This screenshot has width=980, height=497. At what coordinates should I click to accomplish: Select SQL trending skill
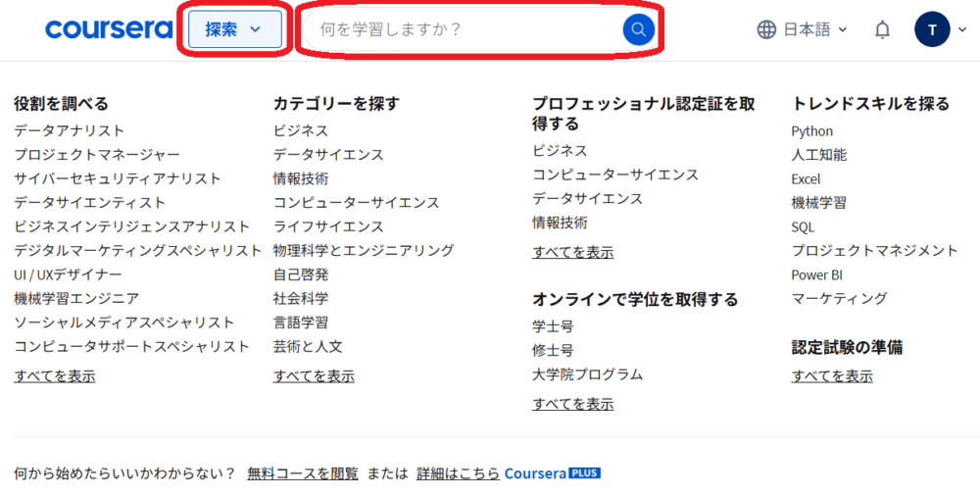pos(804,226)
